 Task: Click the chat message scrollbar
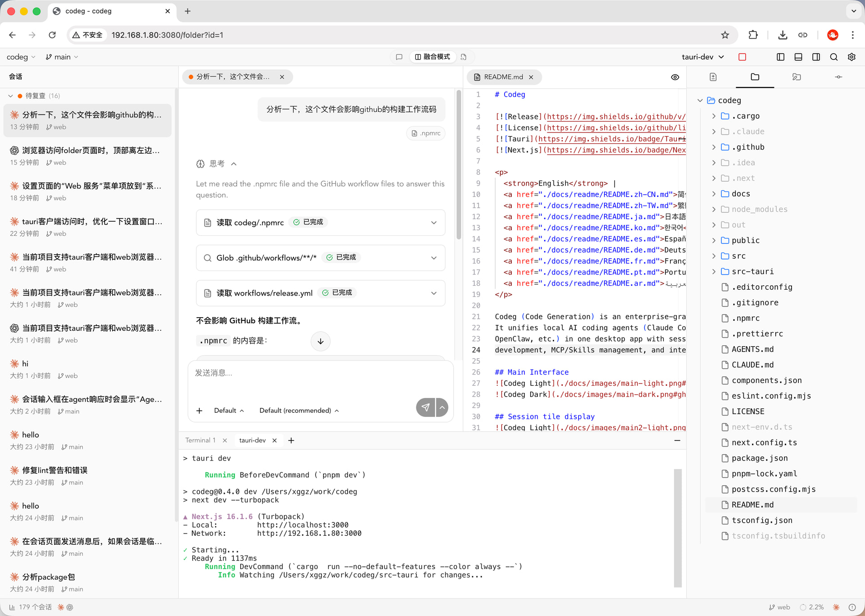point(459,164)
